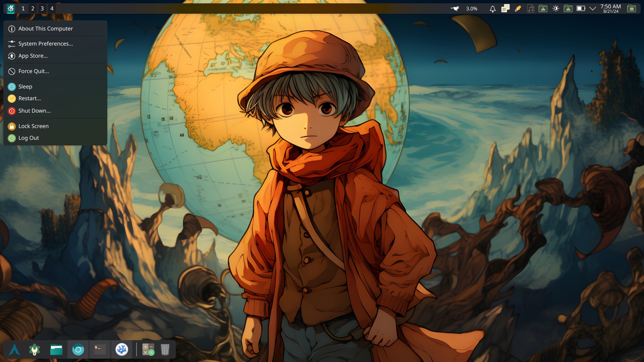Open the teal file manager folder
Image resolution: width=644 pixels, height=362 pixels.
tap(56, 350)
